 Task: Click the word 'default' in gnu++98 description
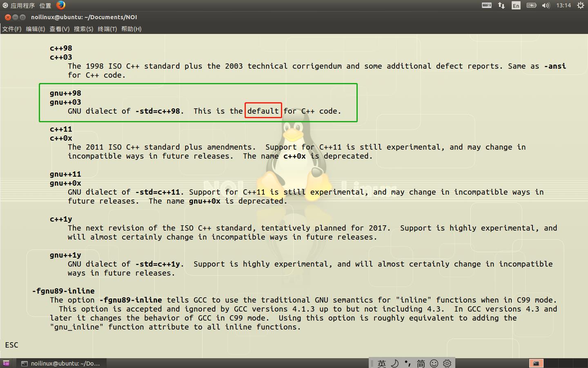point(263,111)
